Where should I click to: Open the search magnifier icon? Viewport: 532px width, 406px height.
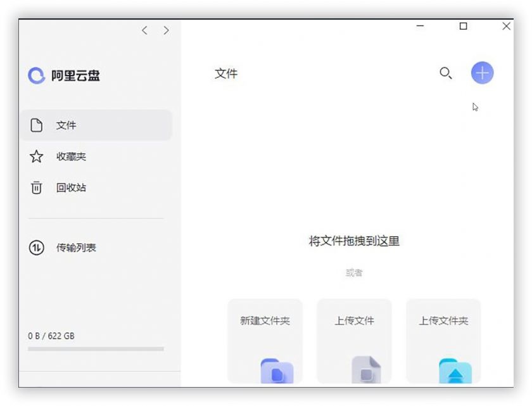click(x=446, y=73)
